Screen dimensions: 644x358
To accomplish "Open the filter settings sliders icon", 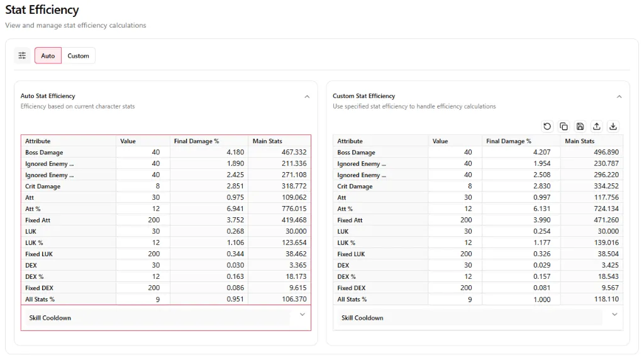I will [x=22, y=56].
